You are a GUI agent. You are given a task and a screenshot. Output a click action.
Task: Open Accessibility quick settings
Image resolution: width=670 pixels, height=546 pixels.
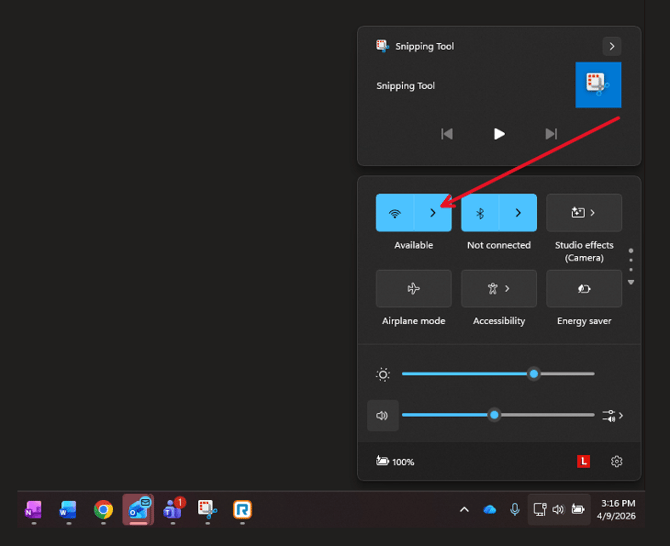pos(499,288)
